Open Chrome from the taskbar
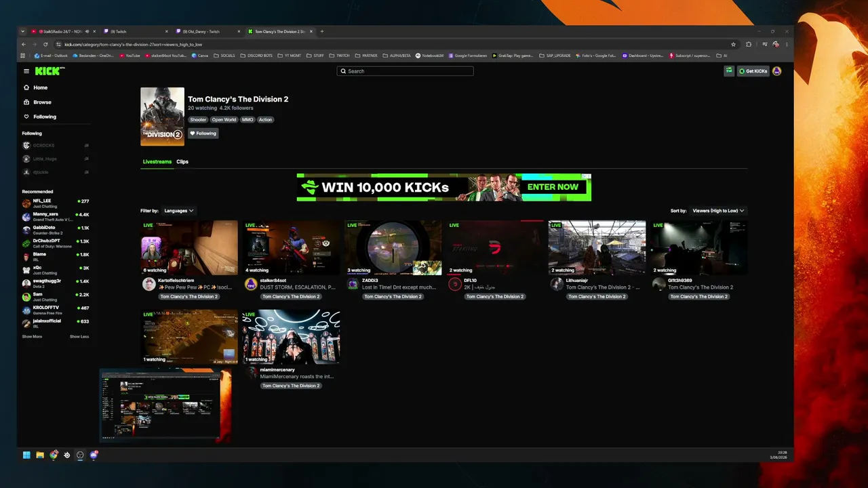Image resolution: width=868 pixels, height=488 pixels. click(x=54, y=455)
